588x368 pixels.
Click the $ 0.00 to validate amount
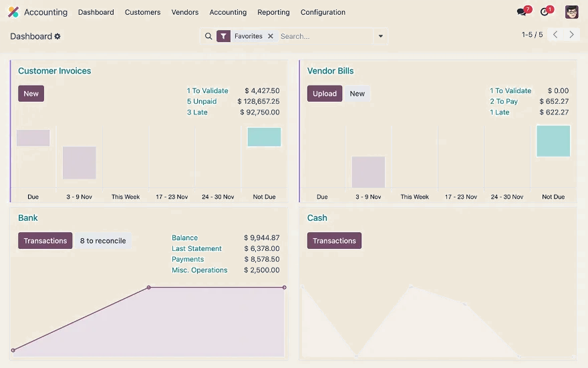558,90
